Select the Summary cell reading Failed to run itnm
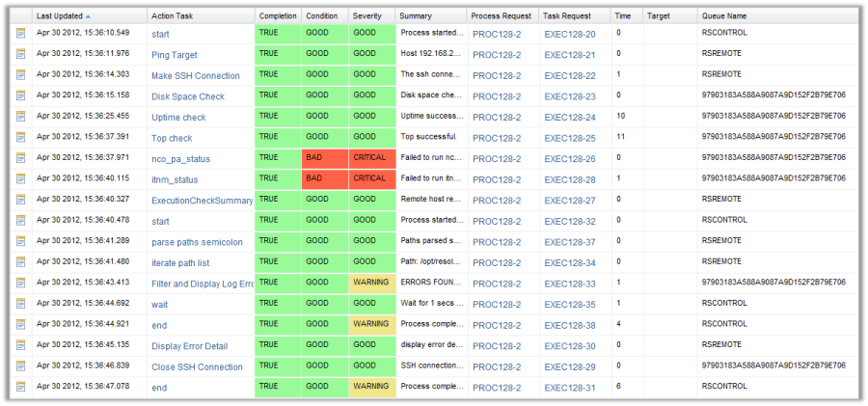The height and width of the screenshot is (406, 868). coord(430,179)
